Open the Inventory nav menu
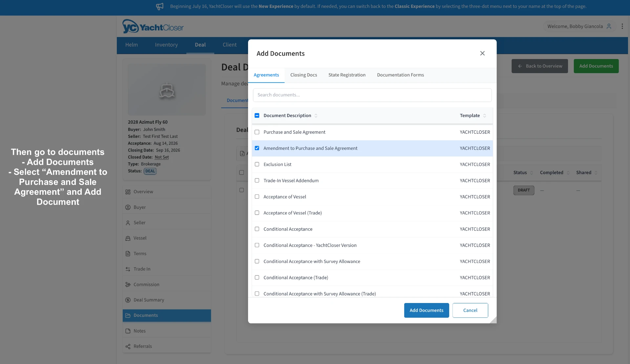630x364 pixels. click(166, 45)
